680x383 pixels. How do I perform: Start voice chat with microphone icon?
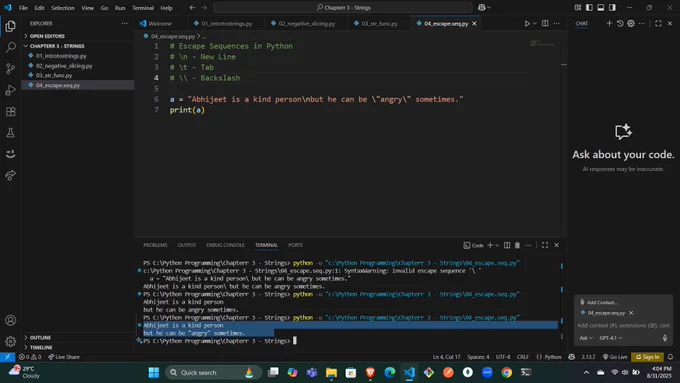[665, 338]
